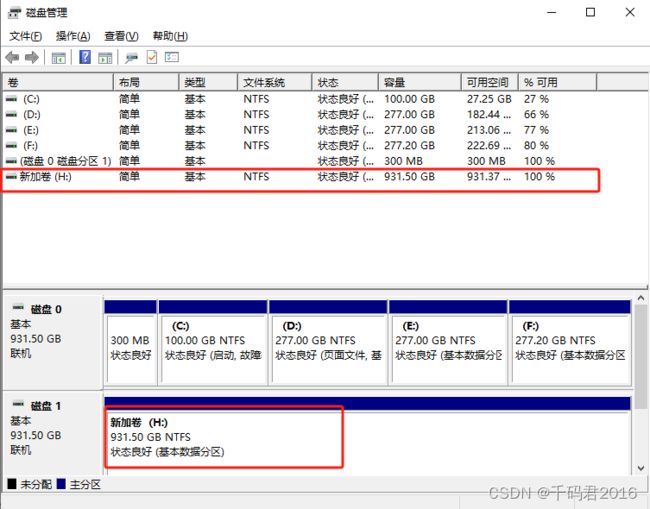This screenshot has width=650, height=509.
Task: Select the 新加卷 (H:) partition block on Disk 1
Action: pos(368,435)
